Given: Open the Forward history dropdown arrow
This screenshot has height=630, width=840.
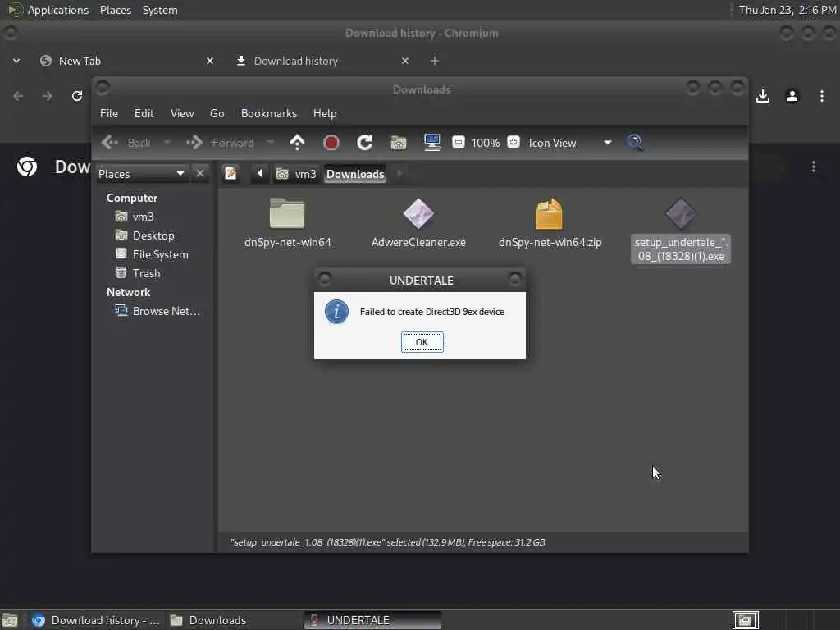Looking at the screenshot, I should pos(270,143).
